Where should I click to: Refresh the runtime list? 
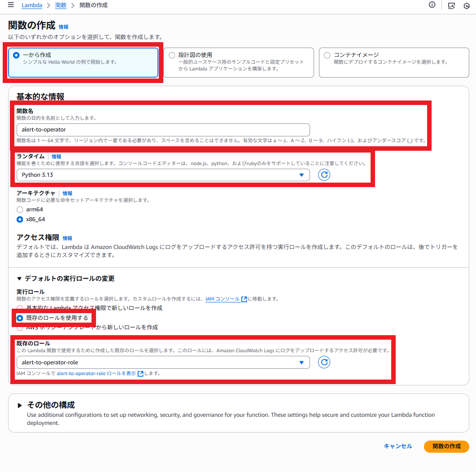pyautogui.click(x=324, y=175)
